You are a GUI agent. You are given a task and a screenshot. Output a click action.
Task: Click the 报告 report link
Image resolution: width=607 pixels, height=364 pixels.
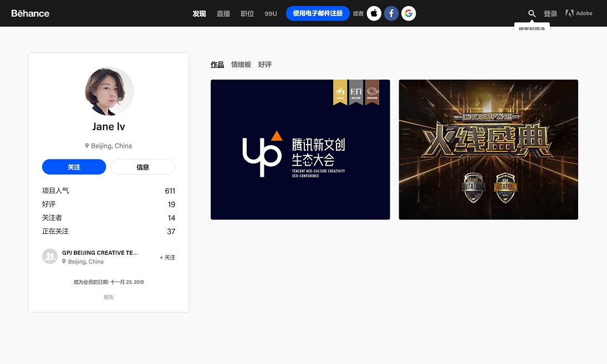pyautogui.click(x=109, y=297)
